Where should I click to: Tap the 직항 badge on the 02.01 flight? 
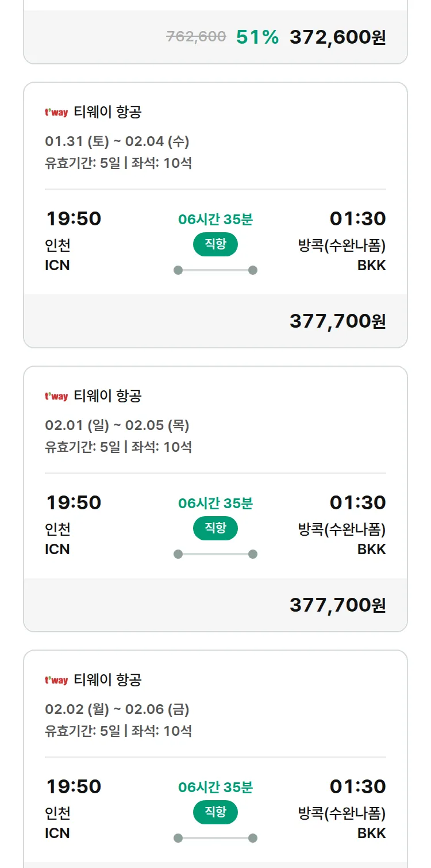point(215,528)
